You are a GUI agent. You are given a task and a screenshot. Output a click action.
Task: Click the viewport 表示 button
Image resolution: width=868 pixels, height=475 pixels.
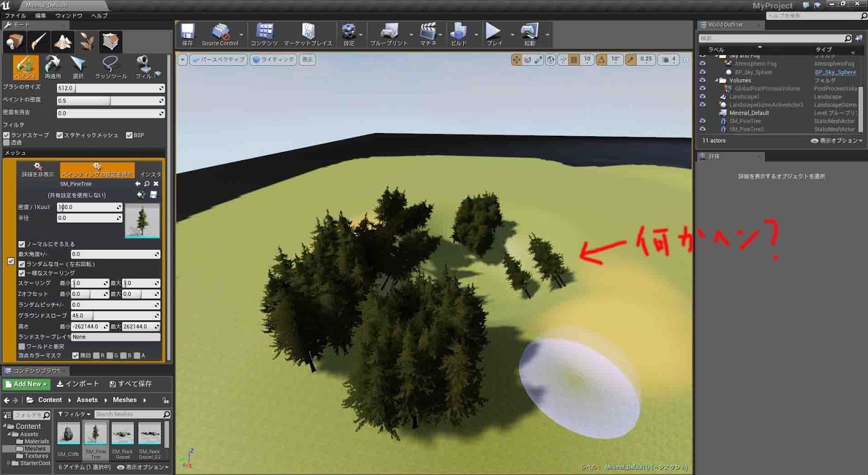tap(307, 60)
